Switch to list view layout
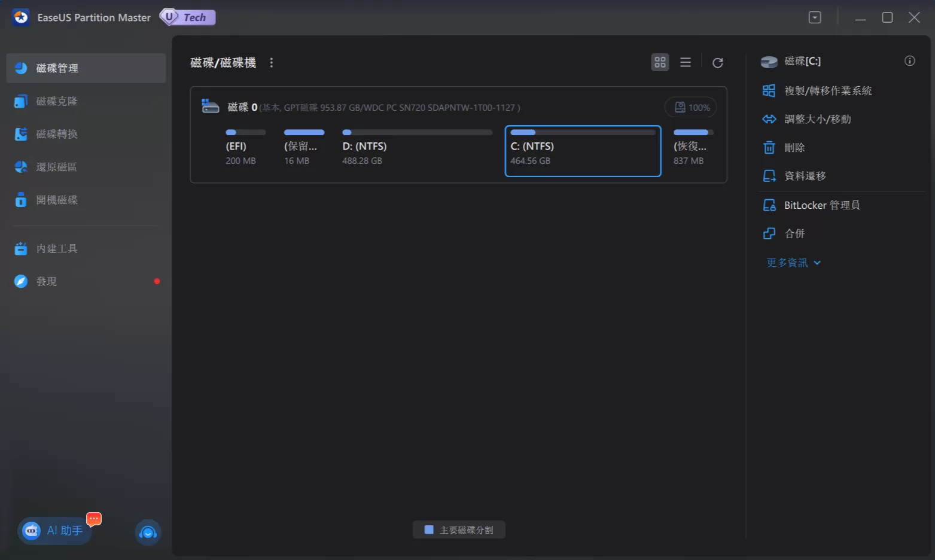 686,62
